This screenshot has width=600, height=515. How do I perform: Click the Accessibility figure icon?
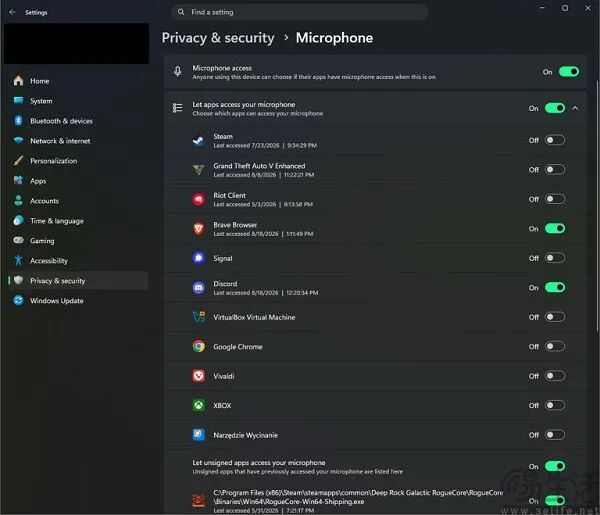coord(18,261)
